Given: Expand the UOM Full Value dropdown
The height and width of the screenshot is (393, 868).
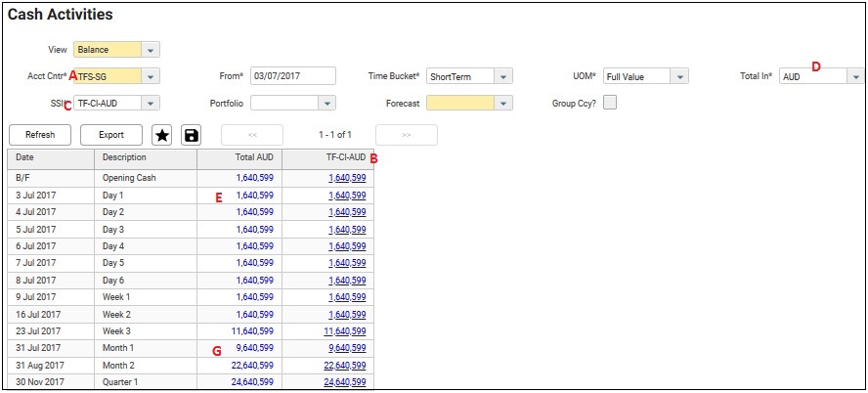Looking at the screenshot, I should 679,76.
